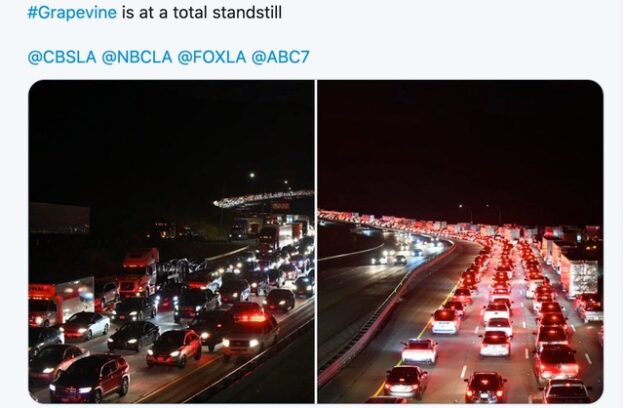Screen dimensions: 624x408
Task: Click the white divider between the two photos
Action: point(316,242)
